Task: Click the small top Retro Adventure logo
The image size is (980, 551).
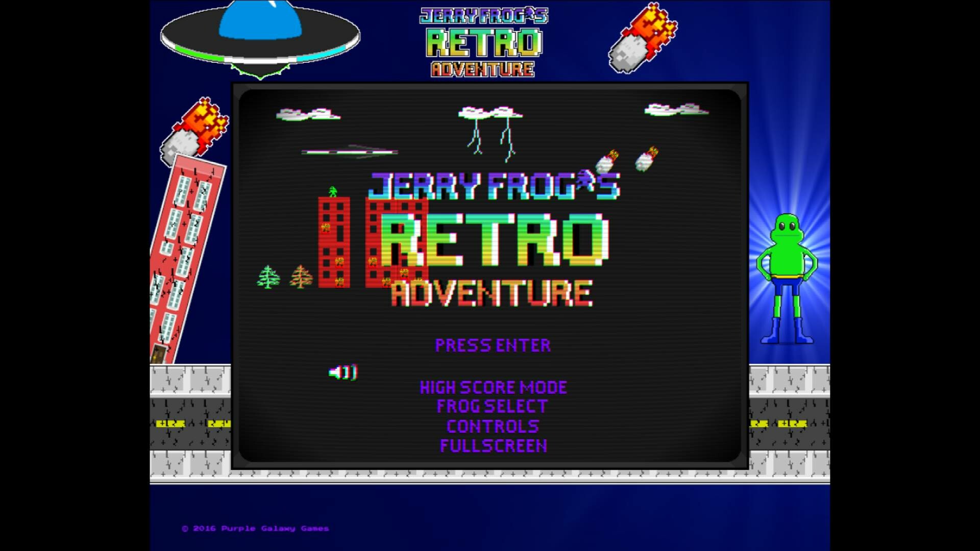Action: (484, 42)
